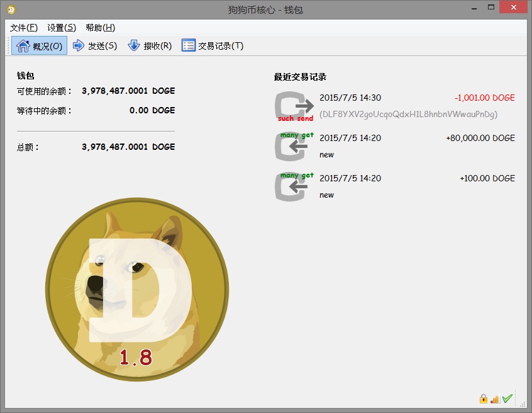
Task: Click the 总额 total balance value
Action: (x=128, y=147)
